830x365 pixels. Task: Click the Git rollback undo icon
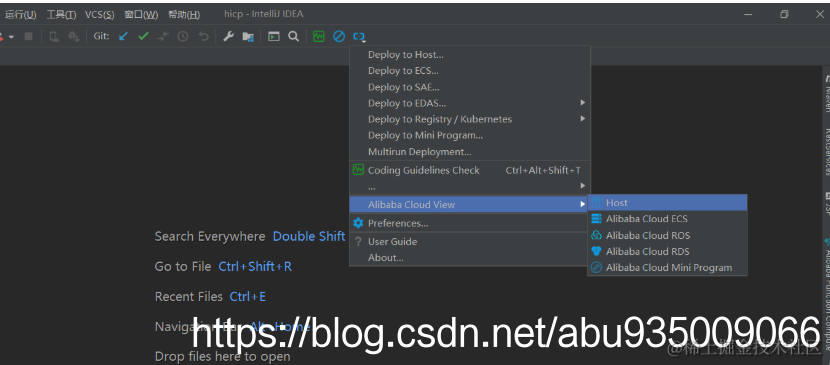(203, 36)
